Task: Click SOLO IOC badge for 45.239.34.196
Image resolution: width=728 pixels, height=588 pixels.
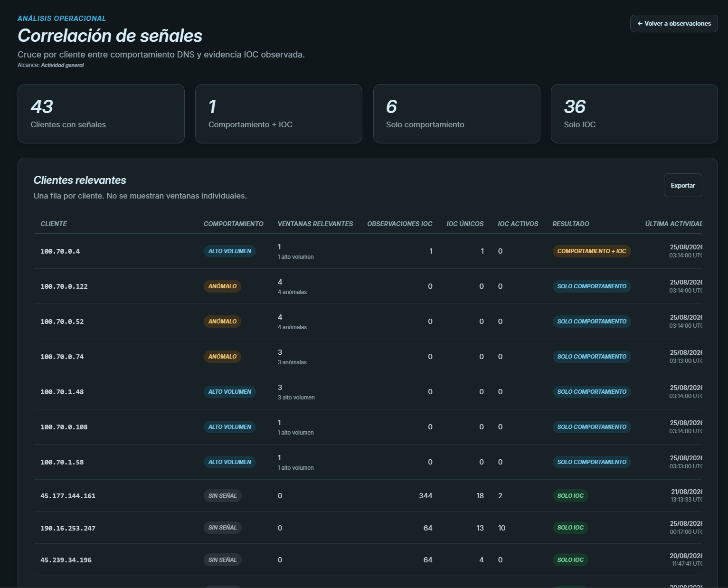Action: click(x=570, y=560)
